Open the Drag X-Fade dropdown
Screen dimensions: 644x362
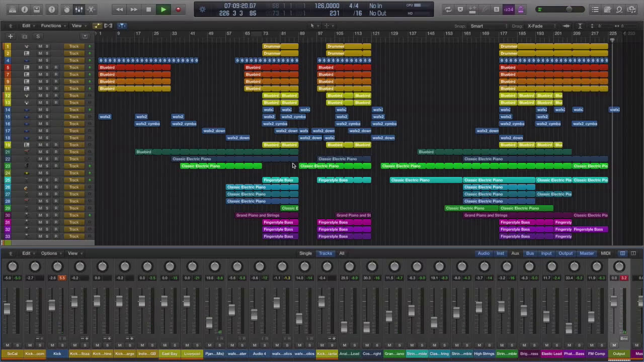[542, 26]
